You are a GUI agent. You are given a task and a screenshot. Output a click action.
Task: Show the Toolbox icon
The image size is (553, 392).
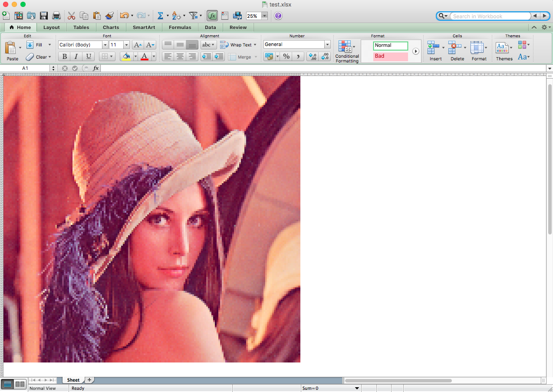tap(225, 16)
